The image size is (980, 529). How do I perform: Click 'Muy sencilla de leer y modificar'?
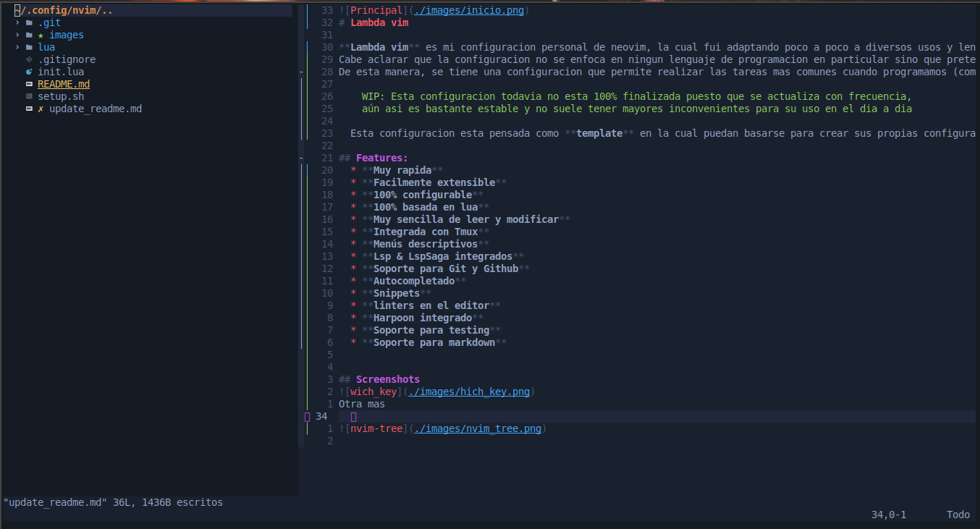click(460, 219)
